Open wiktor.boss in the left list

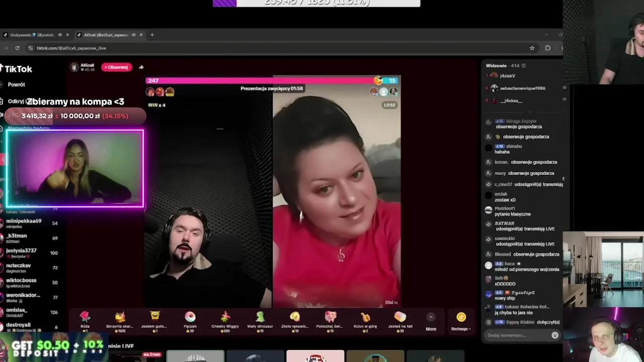[31, 282]
